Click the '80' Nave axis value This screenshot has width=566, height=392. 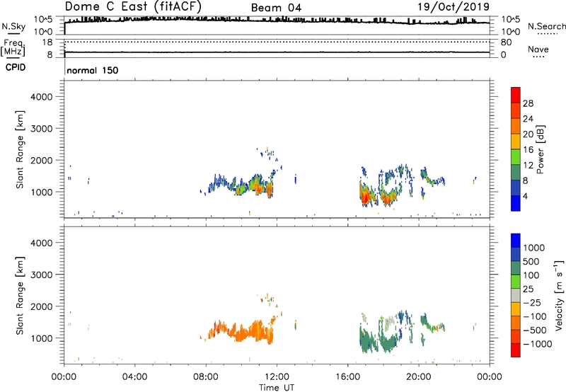507,42
